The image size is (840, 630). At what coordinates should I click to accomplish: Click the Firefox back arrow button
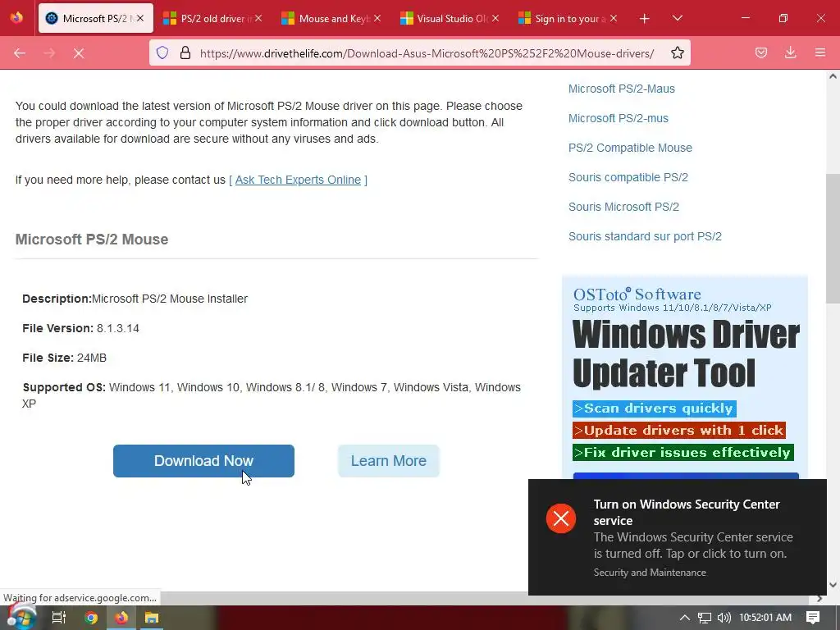coord(20,53)
